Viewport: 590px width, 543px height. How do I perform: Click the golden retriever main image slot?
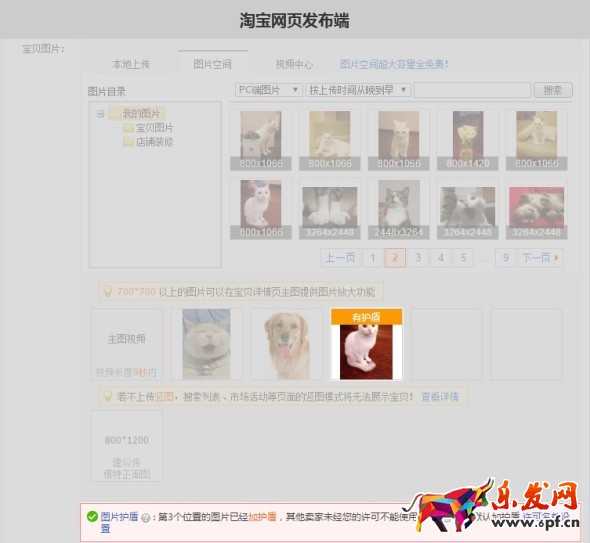pos(287,344)
